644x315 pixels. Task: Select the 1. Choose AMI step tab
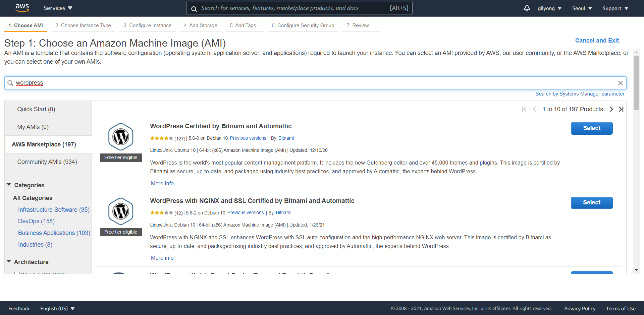25,25
